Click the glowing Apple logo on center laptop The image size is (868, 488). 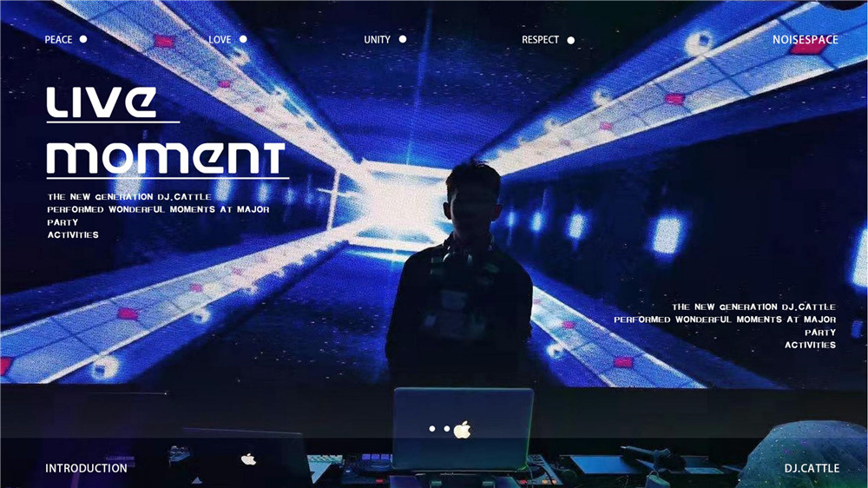pyautogui.click(x=463, y=429)
